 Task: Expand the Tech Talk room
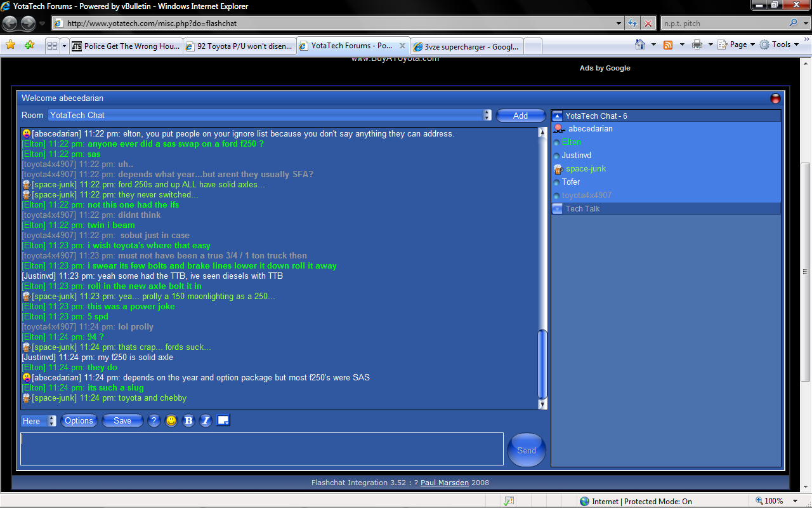(x=557, y=209)
